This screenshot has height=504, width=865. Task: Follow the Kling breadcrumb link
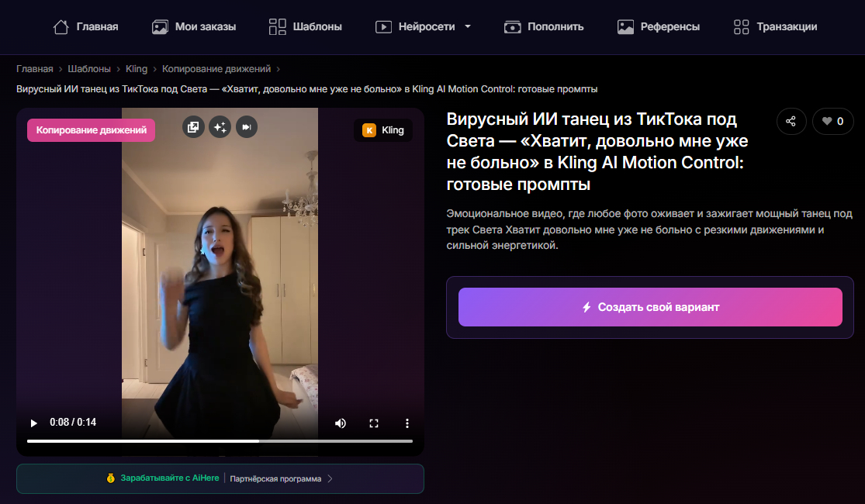[x=137, y=69]
